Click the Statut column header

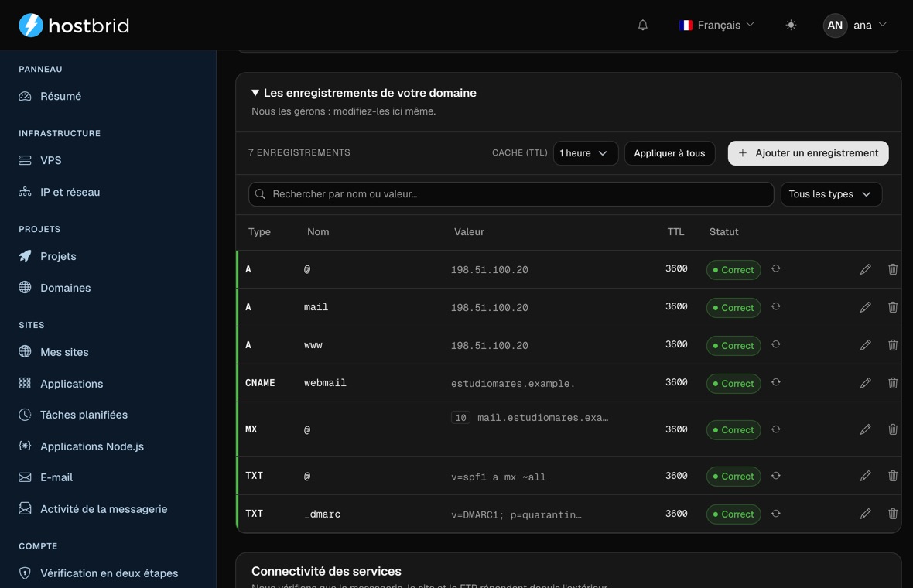pyautogui.click(x=723, y=231)
